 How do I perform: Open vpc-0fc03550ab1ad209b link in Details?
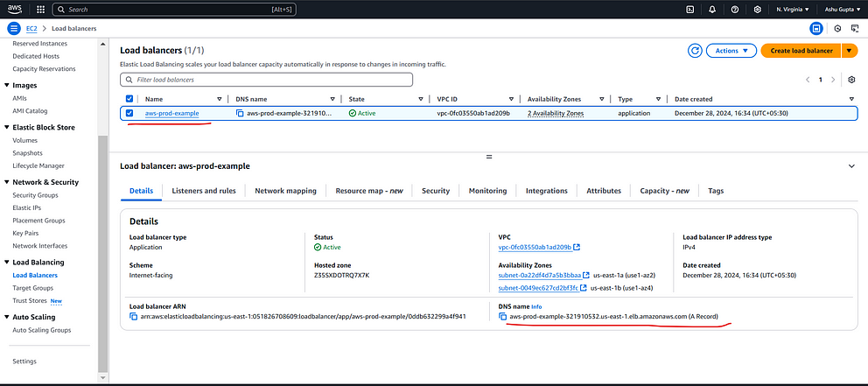(x=535, y=247)
